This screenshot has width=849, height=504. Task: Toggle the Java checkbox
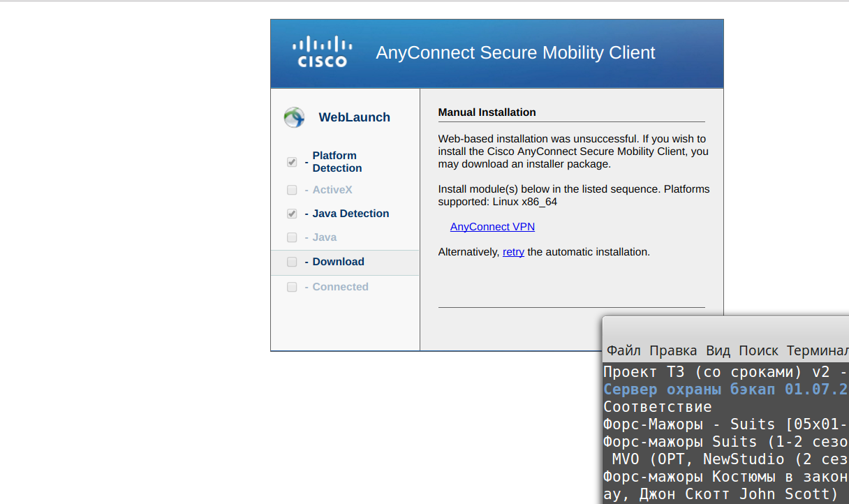292,237
